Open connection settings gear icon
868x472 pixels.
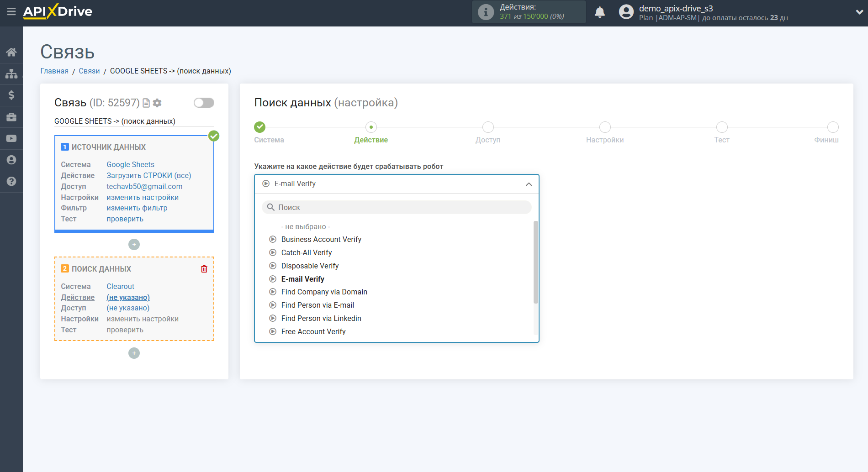tap(157, 103)
